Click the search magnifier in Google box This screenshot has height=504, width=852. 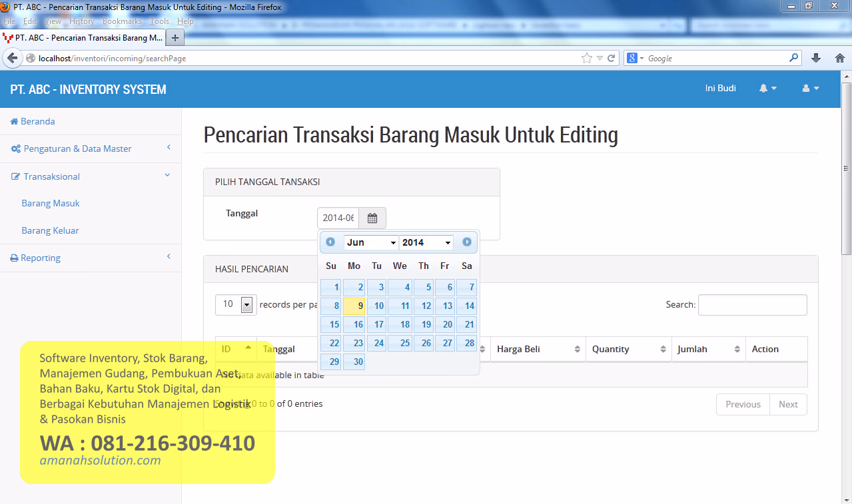point(793,58)
